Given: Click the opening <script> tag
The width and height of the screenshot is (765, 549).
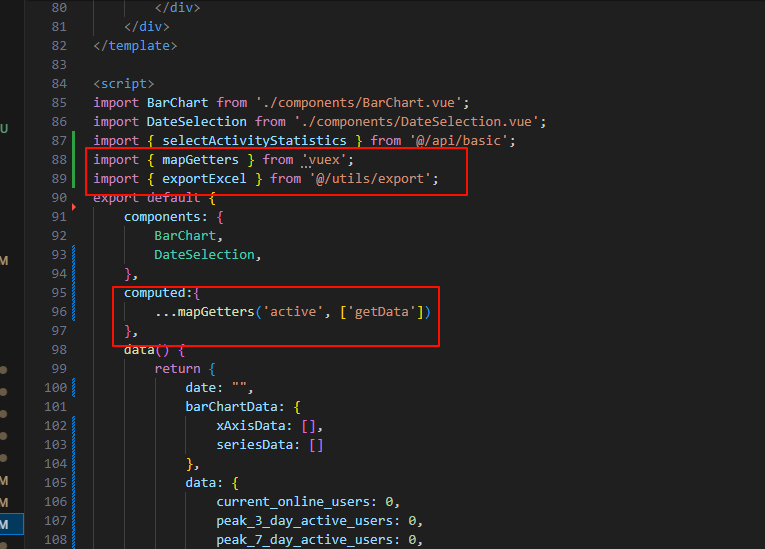Looking at the screenshot, I should pos(124,83).
